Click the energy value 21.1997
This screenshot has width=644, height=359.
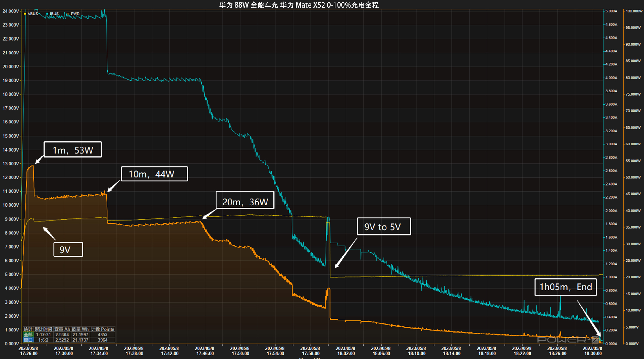click(80, 335)
